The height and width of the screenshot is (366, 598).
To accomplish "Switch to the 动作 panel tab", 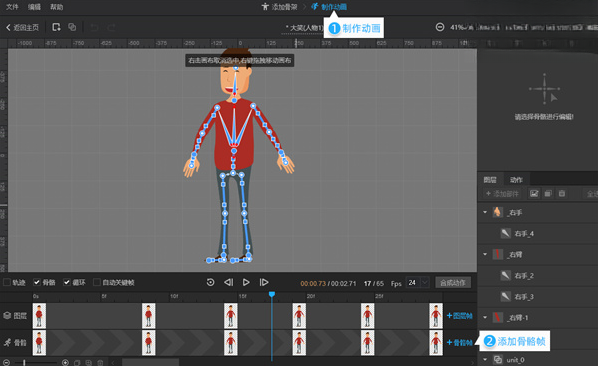I will (516, 180).
